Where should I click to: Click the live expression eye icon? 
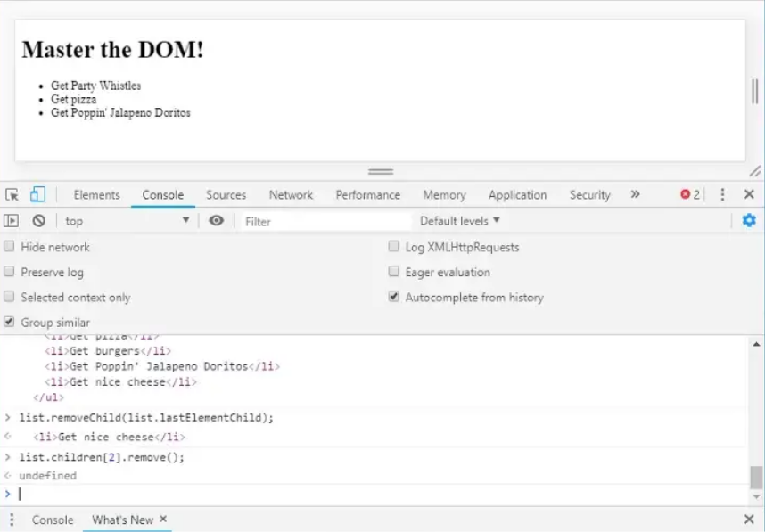click(216, 221)
